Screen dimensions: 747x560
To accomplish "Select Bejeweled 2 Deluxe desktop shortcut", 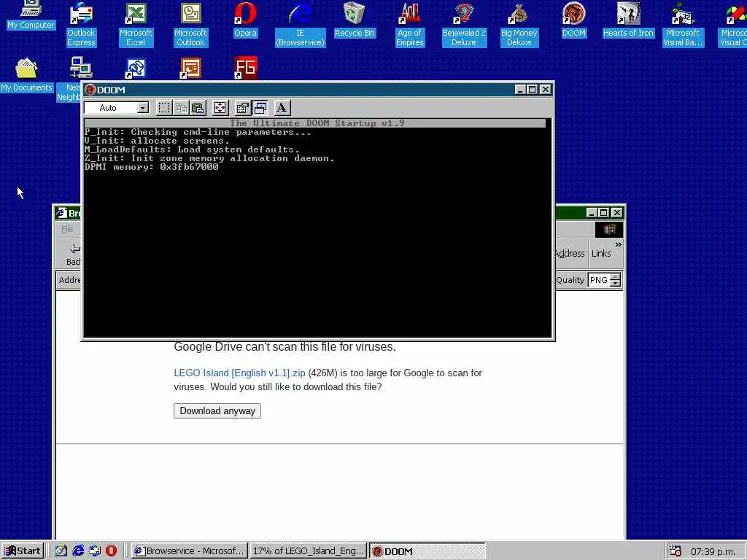I will tap(464, 24).
